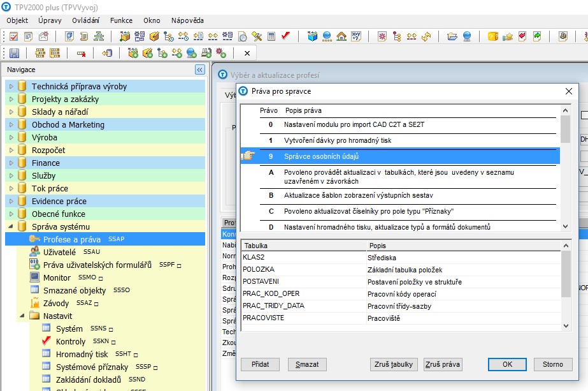Click the open folder toolbar icon
Image resolution: width=588 pixels, height=391 pixels.
452,36
